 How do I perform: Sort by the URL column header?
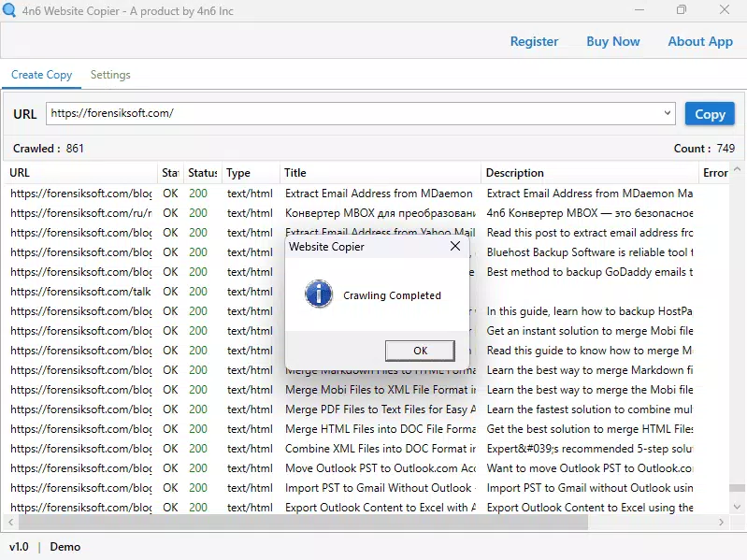coord(81,173)
